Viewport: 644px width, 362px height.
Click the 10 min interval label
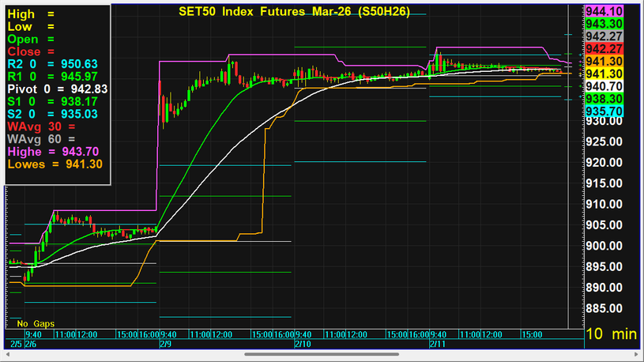click(611, 334)
